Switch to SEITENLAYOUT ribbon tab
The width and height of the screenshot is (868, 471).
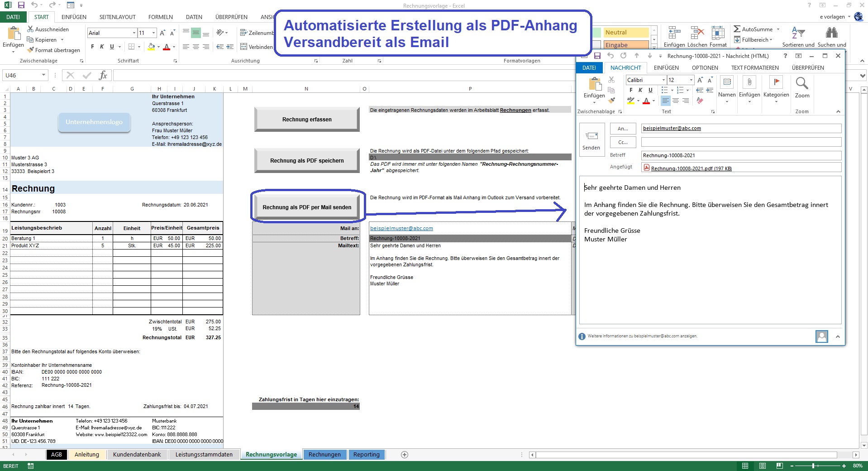coord(117,17)
